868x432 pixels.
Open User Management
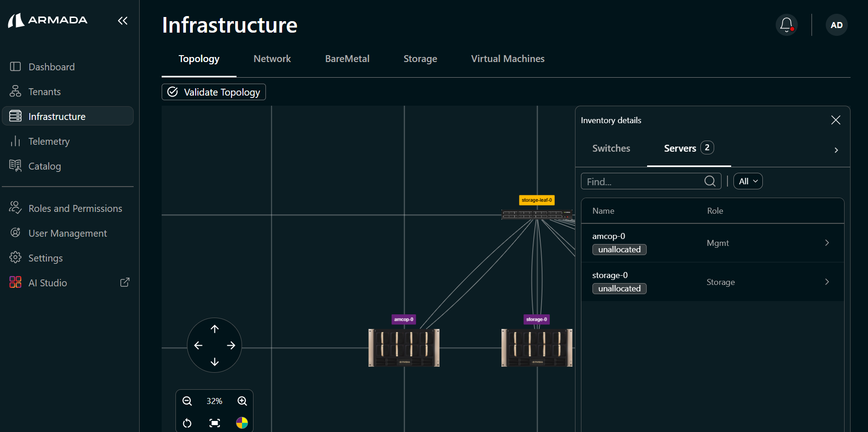click(x=68, y=233)
